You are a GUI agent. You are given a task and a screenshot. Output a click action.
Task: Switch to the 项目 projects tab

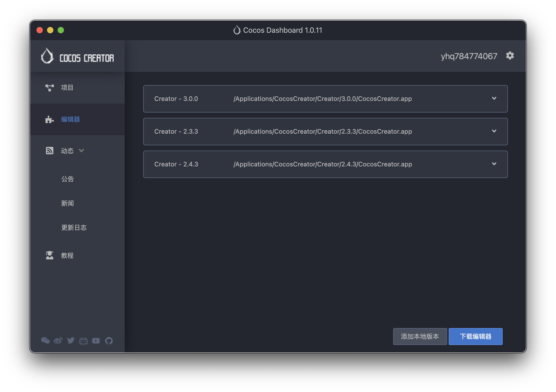(67, 88)
